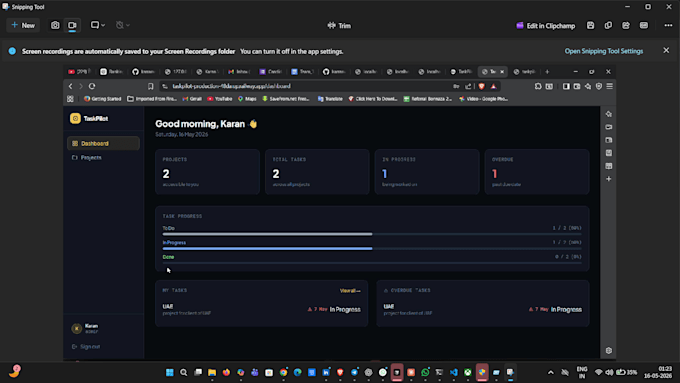
Task: Open the Windows Start menu
Action: point(170,372)
